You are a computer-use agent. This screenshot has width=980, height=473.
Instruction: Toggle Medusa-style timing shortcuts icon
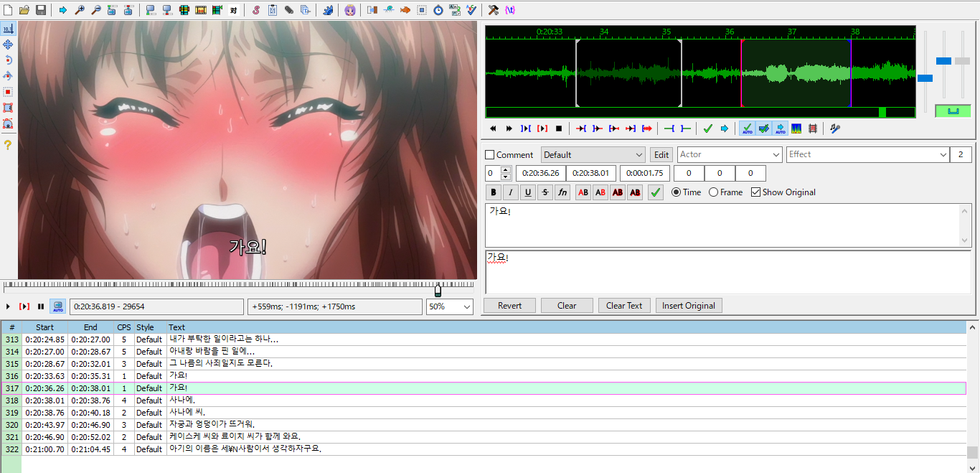click(813, 128)
